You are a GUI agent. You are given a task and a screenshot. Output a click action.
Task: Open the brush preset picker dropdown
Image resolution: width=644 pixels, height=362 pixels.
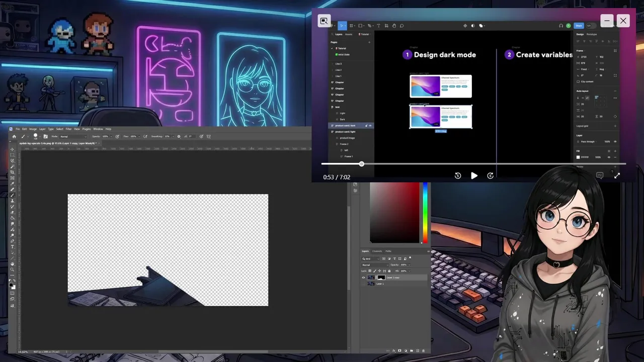(40, 137)
